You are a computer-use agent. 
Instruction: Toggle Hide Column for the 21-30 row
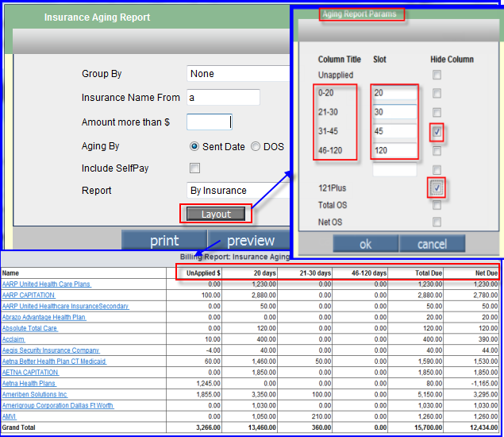tap(437, 112)
